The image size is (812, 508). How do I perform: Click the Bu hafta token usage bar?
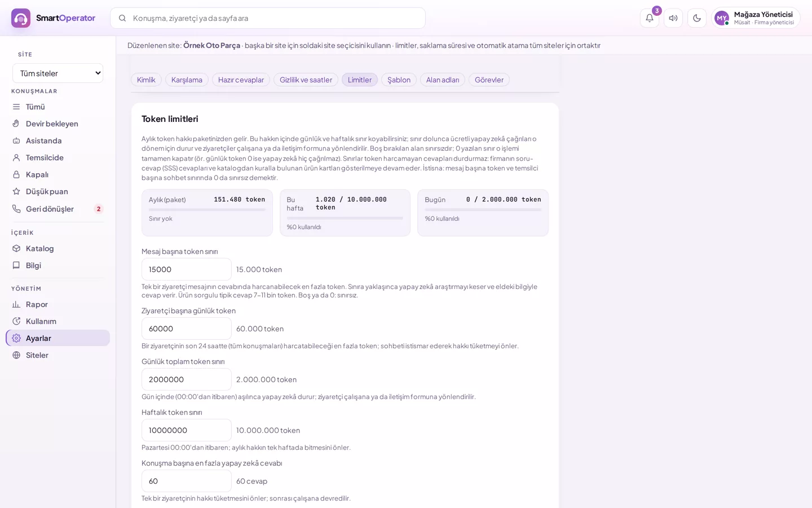pyautogui.click(x=345, y=218)
